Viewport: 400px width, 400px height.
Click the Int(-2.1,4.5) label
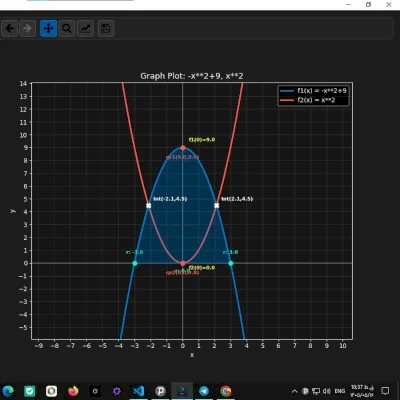[170, 199]
